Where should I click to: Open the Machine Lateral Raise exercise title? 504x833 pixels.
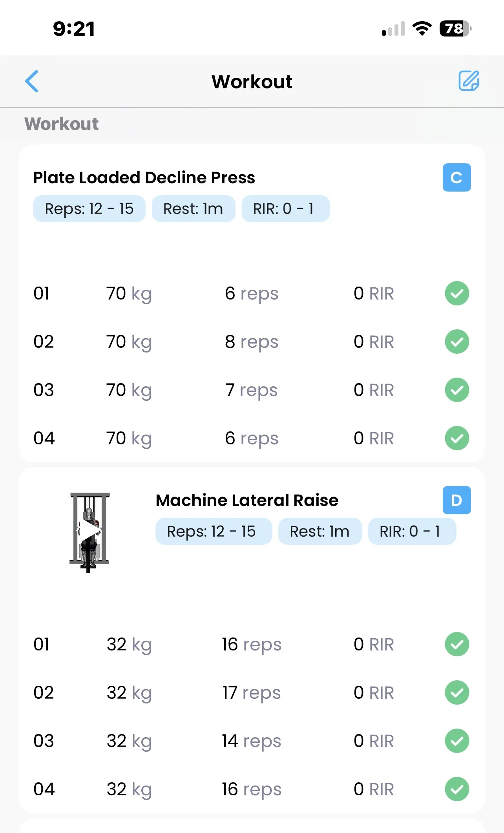(x=247, y=501)
